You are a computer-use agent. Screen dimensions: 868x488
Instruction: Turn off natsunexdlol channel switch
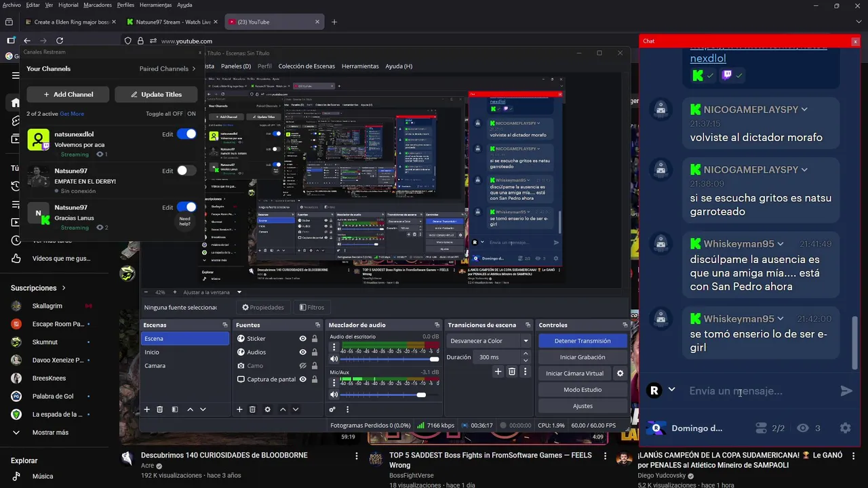click(186, 134)
